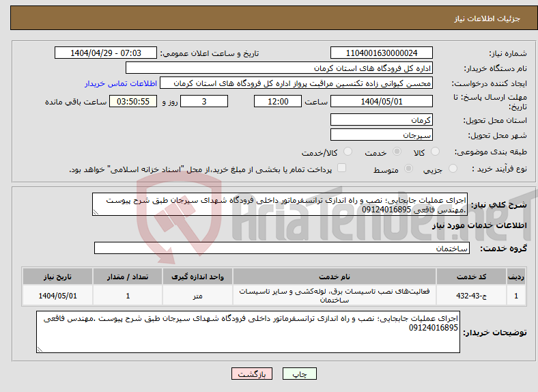Click the واحد اندازه گیری column header
This screenshot has width=538, height=392.
(x=197, y=277)
